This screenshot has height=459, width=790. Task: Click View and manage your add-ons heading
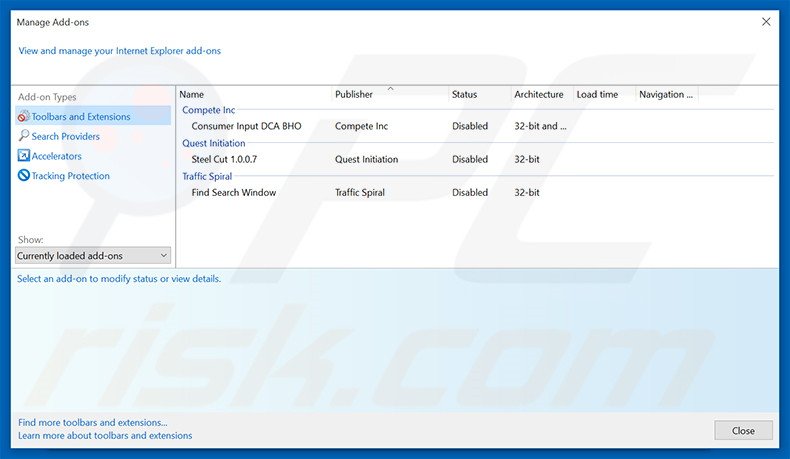point(119,51)
